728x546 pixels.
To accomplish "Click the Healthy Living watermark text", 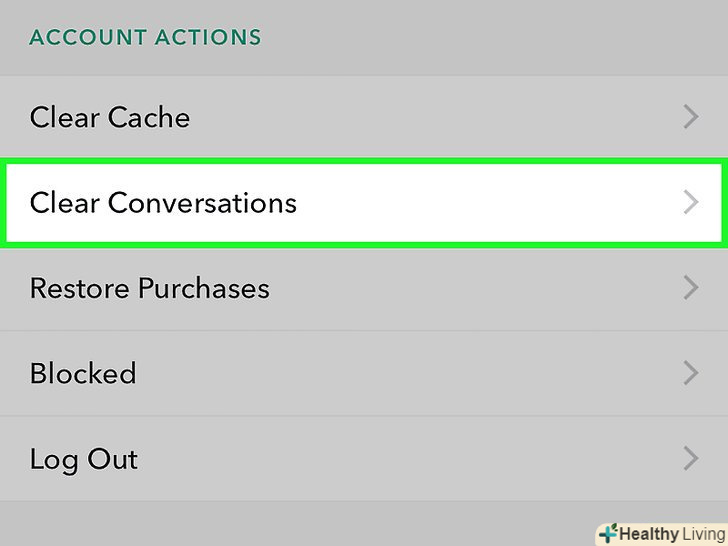I will point(668,533).
